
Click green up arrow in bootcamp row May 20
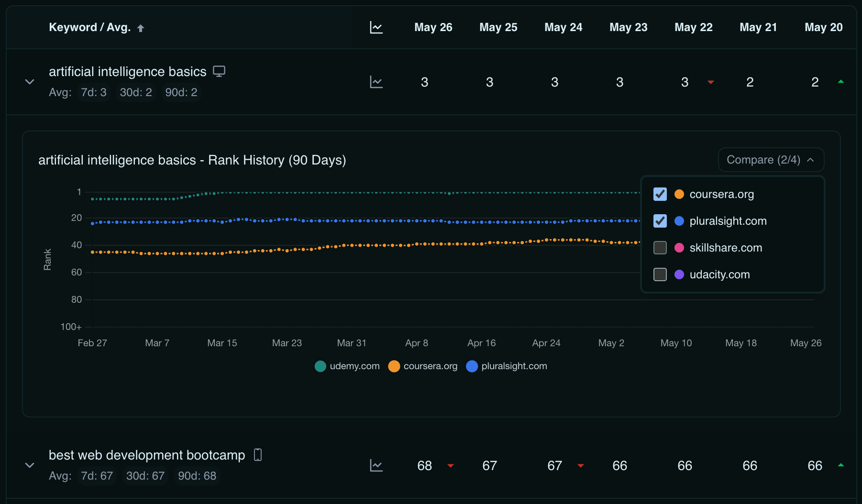coord(841,465)
